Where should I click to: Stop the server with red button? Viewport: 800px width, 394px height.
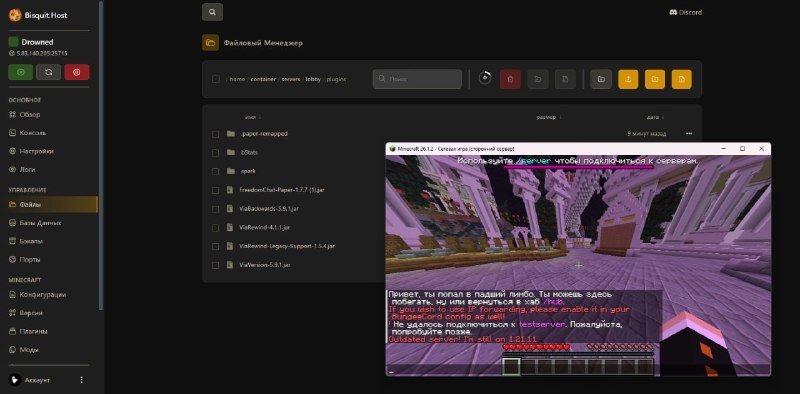pyautogui.click(x=77, y=72)
